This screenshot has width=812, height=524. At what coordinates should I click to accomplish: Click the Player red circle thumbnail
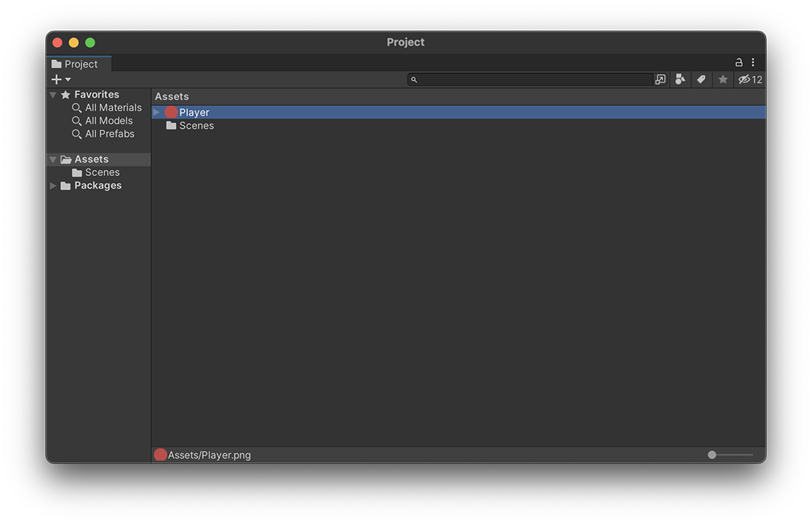pyautogui.click(x=171, y=112)
